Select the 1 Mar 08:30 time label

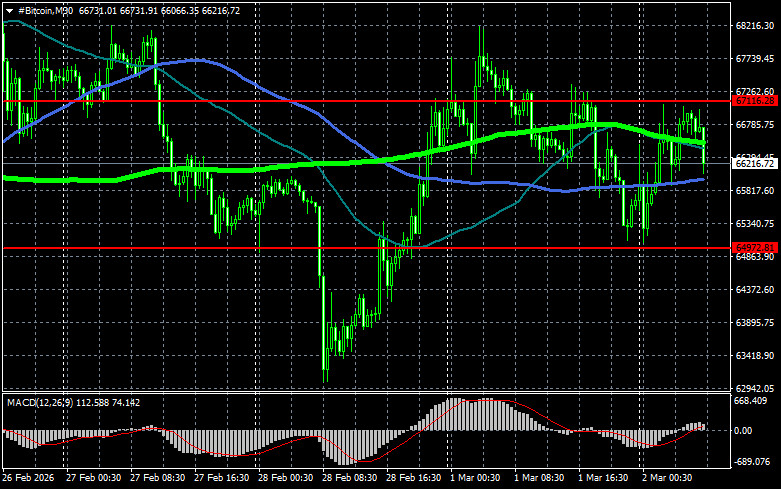coord(539,478)
